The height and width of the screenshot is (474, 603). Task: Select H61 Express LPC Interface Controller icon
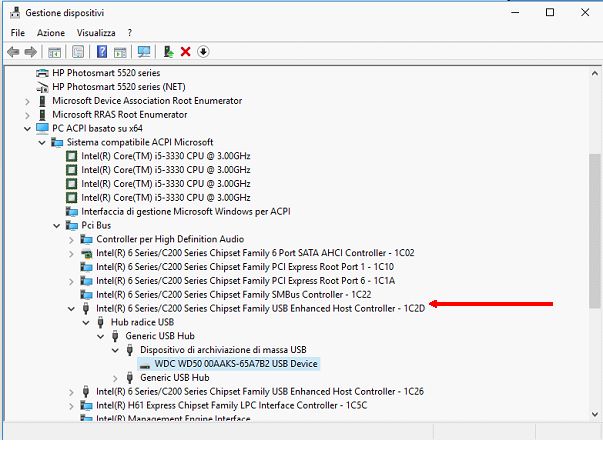86,406
